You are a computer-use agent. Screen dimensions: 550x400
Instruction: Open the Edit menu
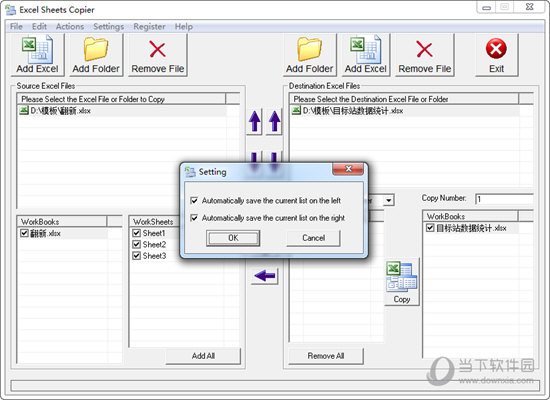coord(39,27)
